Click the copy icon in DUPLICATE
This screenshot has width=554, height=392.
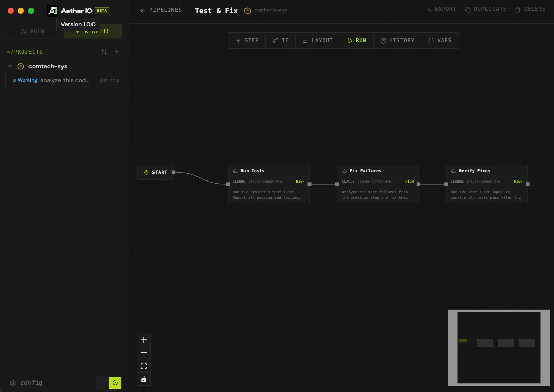click(468, 10)
